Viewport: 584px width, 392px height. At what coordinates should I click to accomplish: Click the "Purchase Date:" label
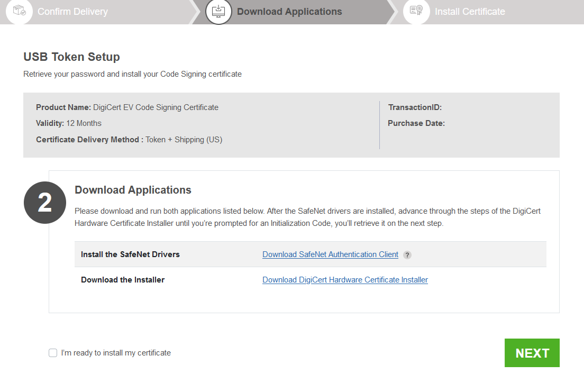(x=416, y=123)
